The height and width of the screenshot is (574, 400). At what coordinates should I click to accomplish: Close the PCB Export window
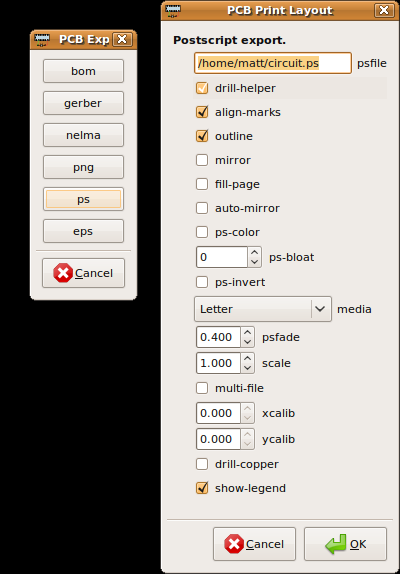122,39
